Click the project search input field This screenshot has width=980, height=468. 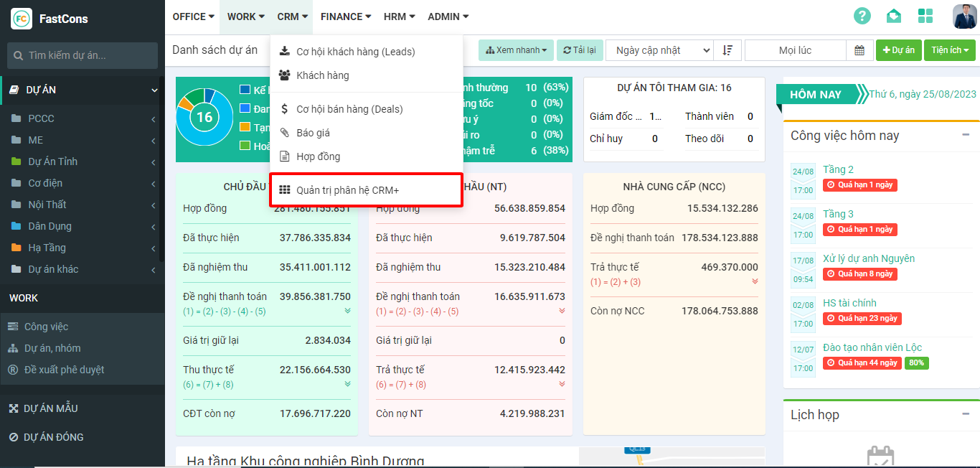(83, 55)
